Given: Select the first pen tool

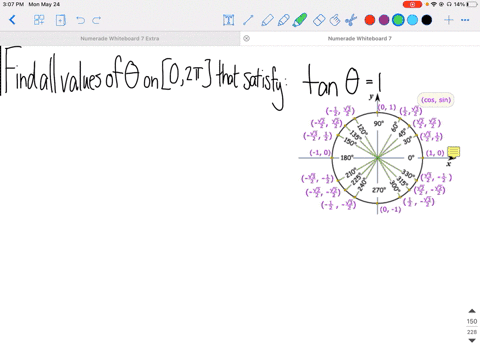Looking at the screenshot, I should tap(267, 20).
